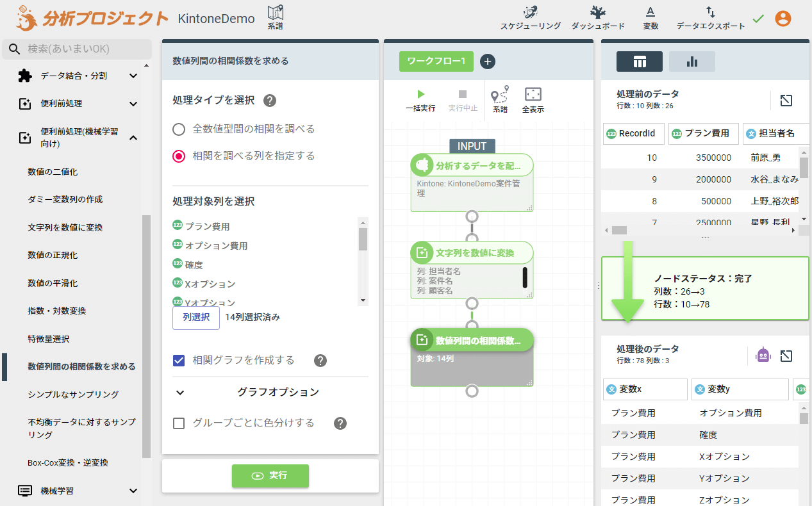Image resolution: width=812 pixels, height=506 pixels.
Task: Expand the データ結合・分割 sidebar category
Action: [x=133, y=76]
